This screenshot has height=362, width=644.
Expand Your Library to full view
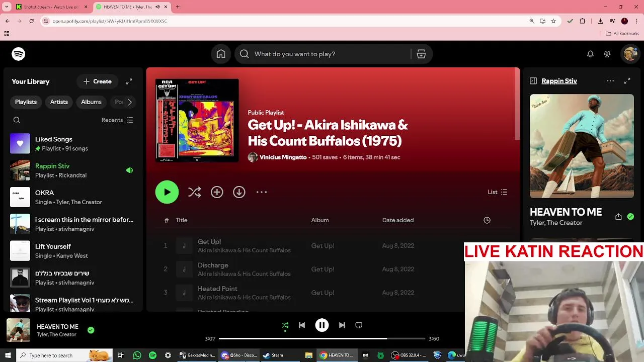129,81
